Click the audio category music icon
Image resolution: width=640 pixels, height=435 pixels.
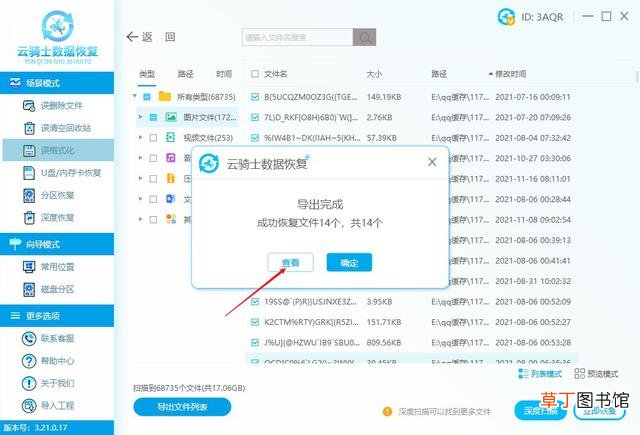coord(171,158)
